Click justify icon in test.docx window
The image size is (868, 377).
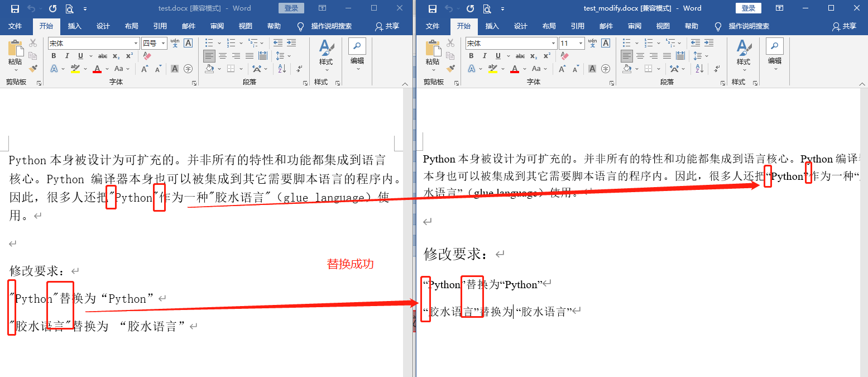pyautogui.click(x=250, y=56)
